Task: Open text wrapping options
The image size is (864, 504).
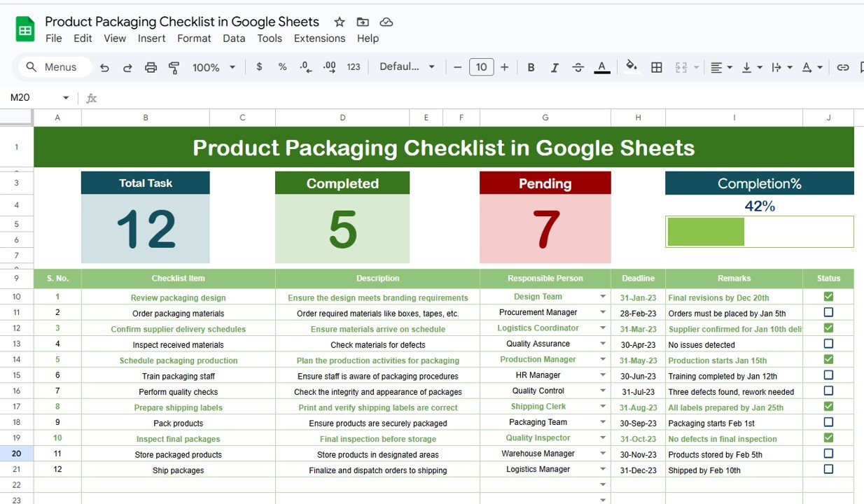Action: [x=781, y=67]
